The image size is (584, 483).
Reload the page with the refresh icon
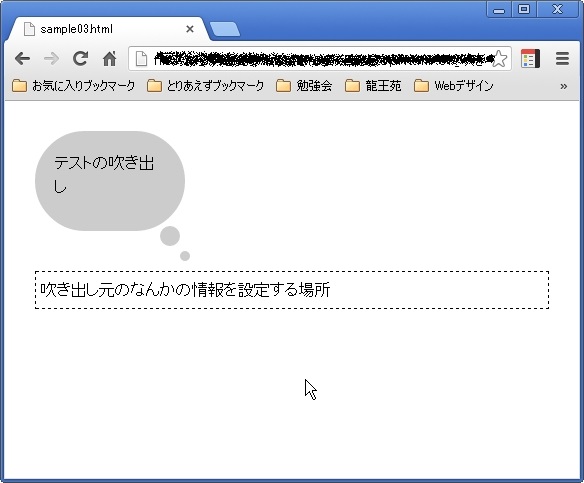(80, 58)
